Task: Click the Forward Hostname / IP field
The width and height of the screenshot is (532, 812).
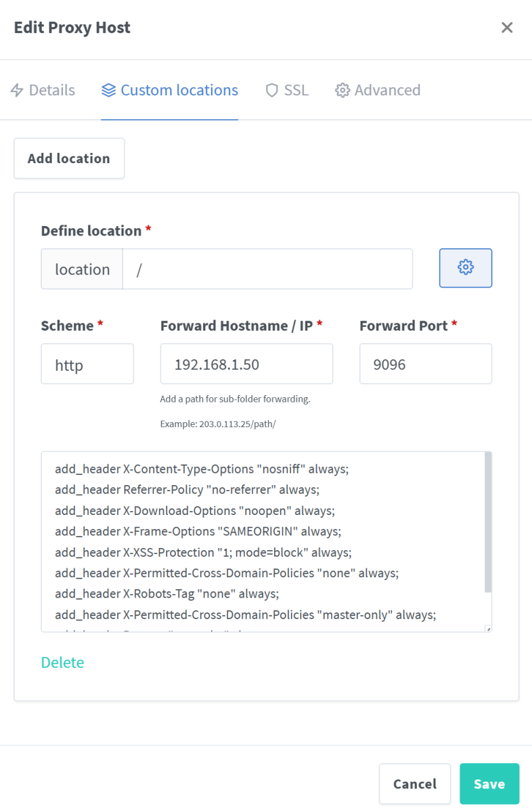Action: coord(246,364)
